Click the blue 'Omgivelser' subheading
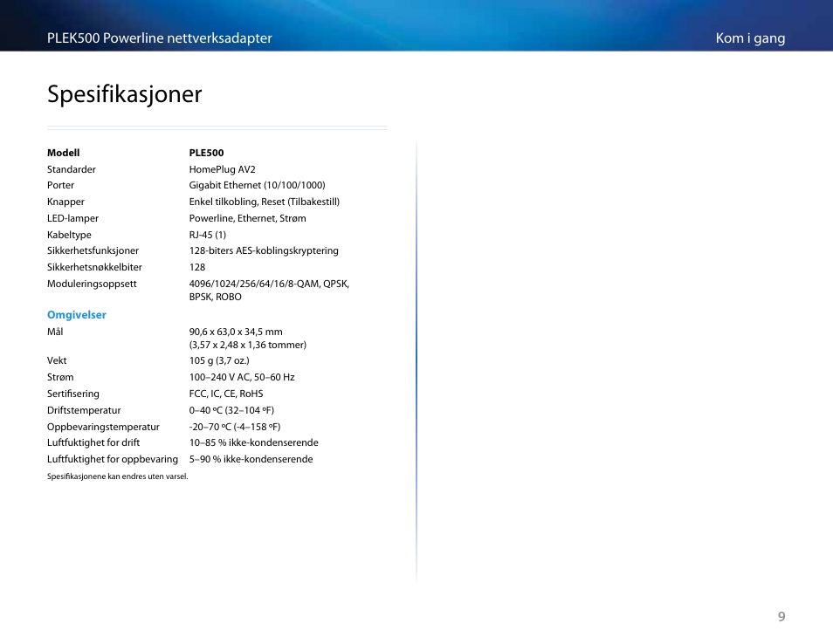The width and height of the screenshot is (833, 644). (x=77, y=315)
